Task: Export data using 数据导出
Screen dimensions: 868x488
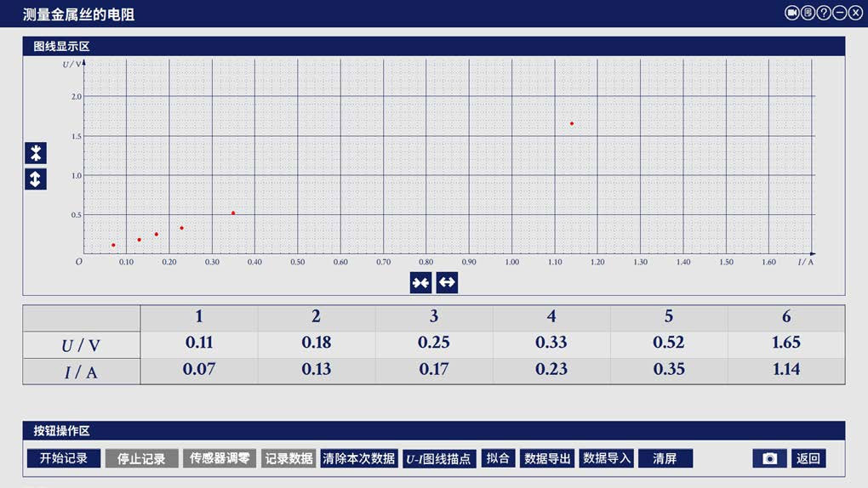Action: coord(547,458)
